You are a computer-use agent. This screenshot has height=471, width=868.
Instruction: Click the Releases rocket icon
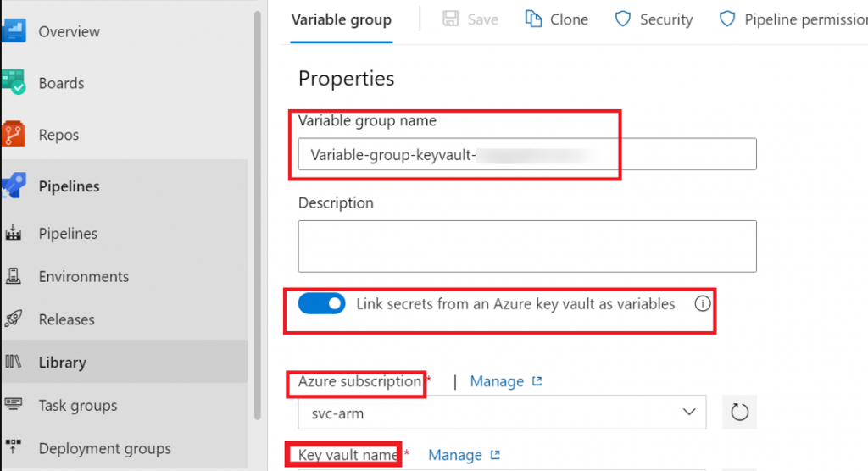pyautogui.click(x=14, y=319)
